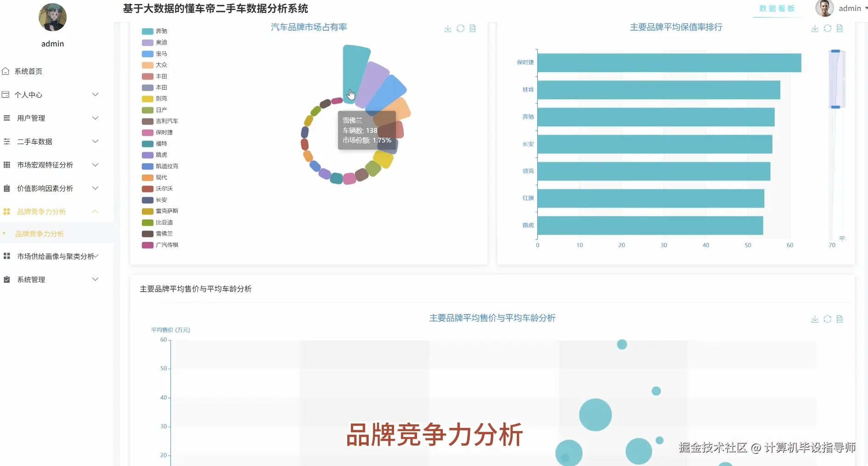Screen dimensions: 868x466
Task: Restore the value retention ranking chart
Action: point(827,28)
